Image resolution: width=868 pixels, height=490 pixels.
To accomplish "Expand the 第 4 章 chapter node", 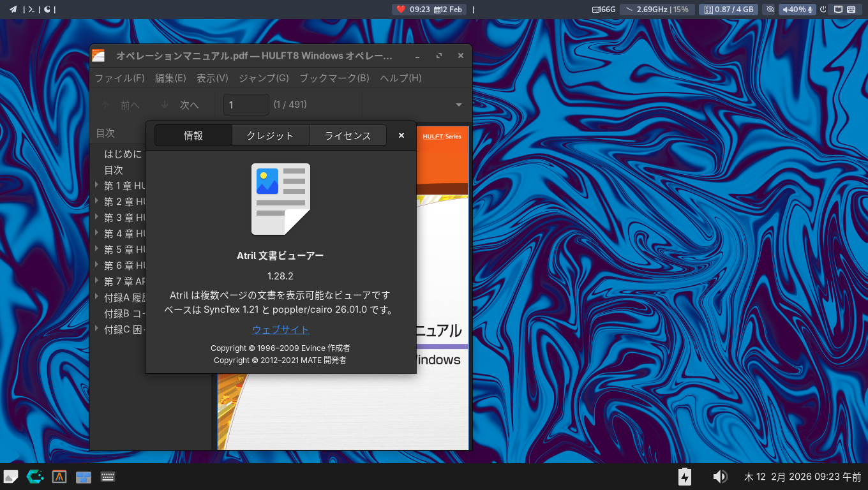I will click(x=96, y=234).
